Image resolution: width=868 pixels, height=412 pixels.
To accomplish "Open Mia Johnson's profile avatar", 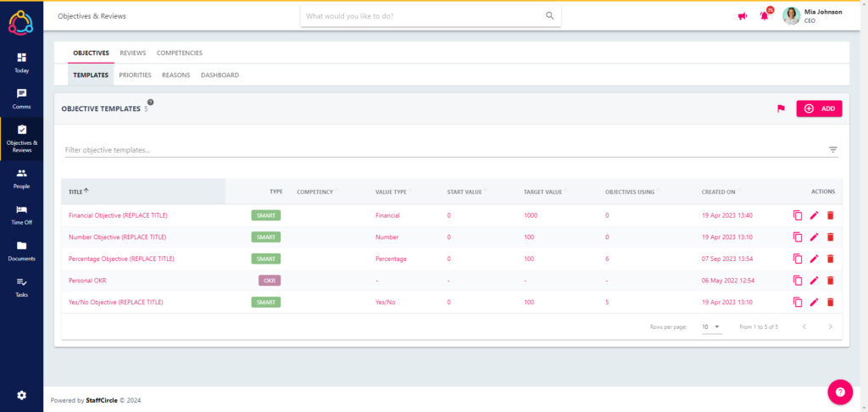I will click(791, 15).
